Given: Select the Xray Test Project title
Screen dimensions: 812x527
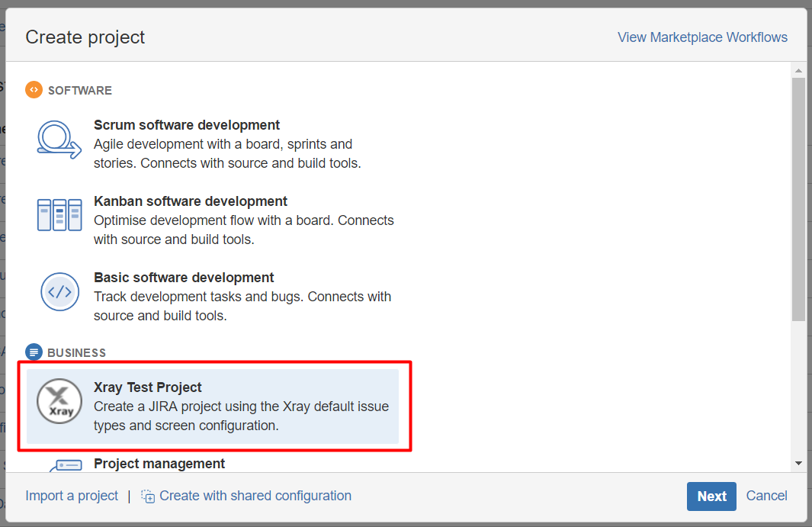Looking at the screenshot, I should (x=148, y=387).
